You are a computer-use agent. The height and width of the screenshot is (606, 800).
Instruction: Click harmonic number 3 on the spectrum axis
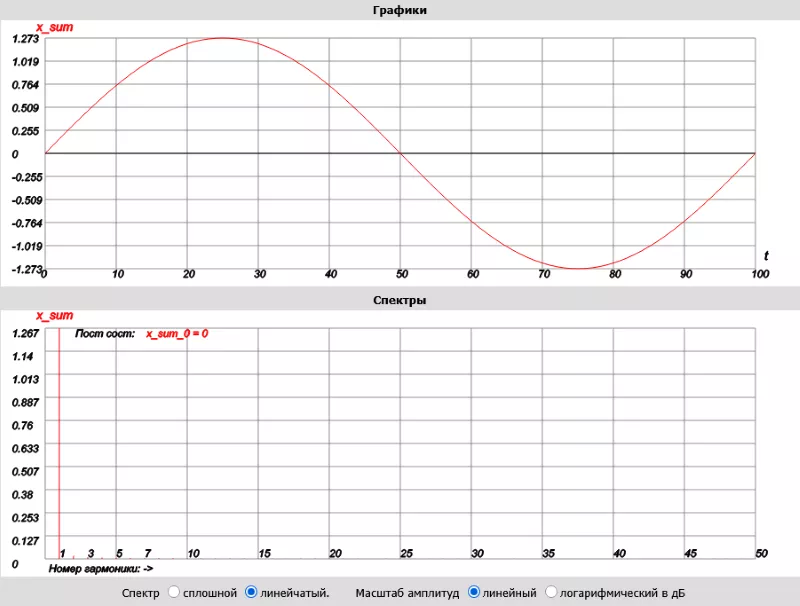[x=91, y=554]
